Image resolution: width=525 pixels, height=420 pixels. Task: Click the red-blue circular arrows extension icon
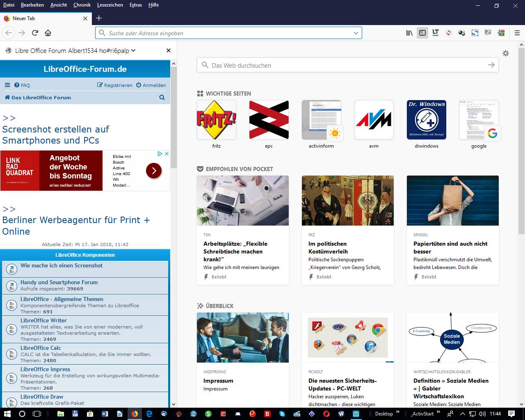(x=449, y=33)
